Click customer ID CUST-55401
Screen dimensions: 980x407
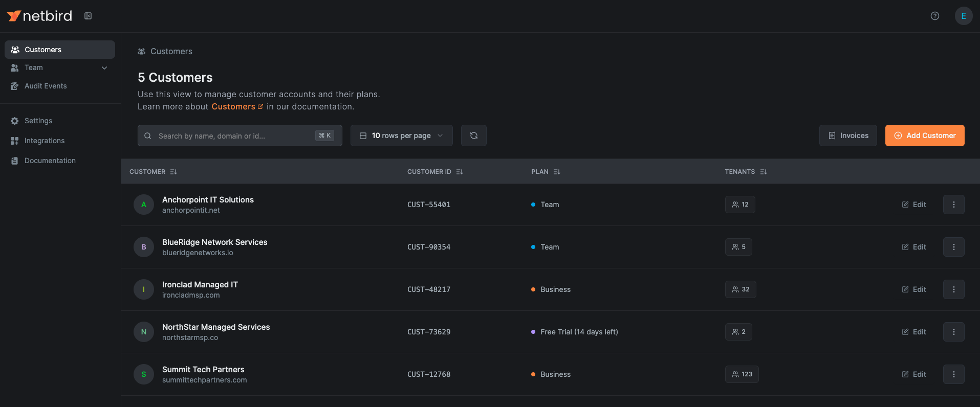click(x=429, y=205)
